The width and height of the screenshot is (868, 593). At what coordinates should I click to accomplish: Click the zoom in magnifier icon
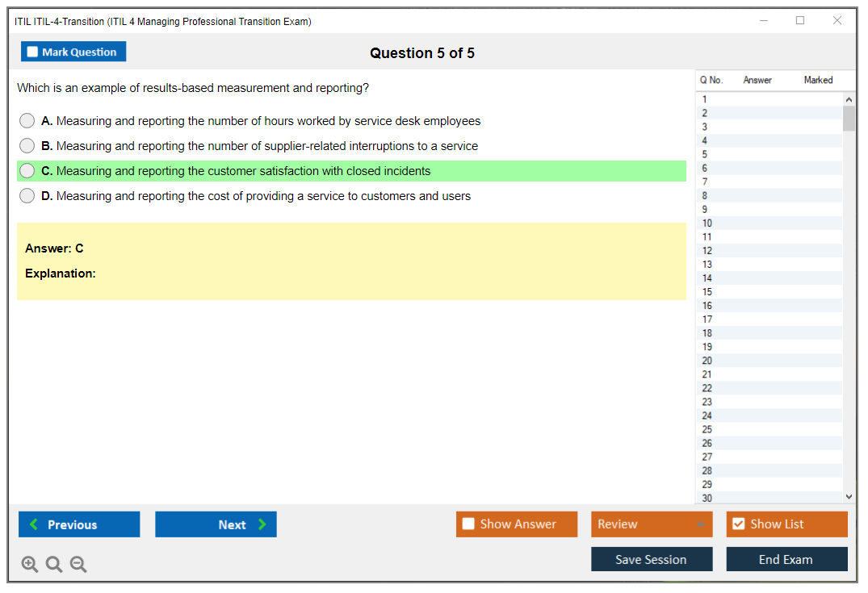click(x=30, y=565)
